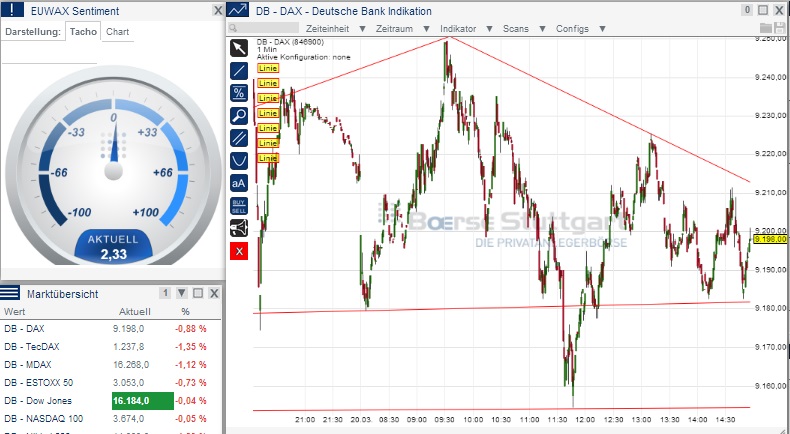This screenshot has width=790, height=434.
Task: Maximize the Marktübersicht panel
Action: (x=198, y=293)
